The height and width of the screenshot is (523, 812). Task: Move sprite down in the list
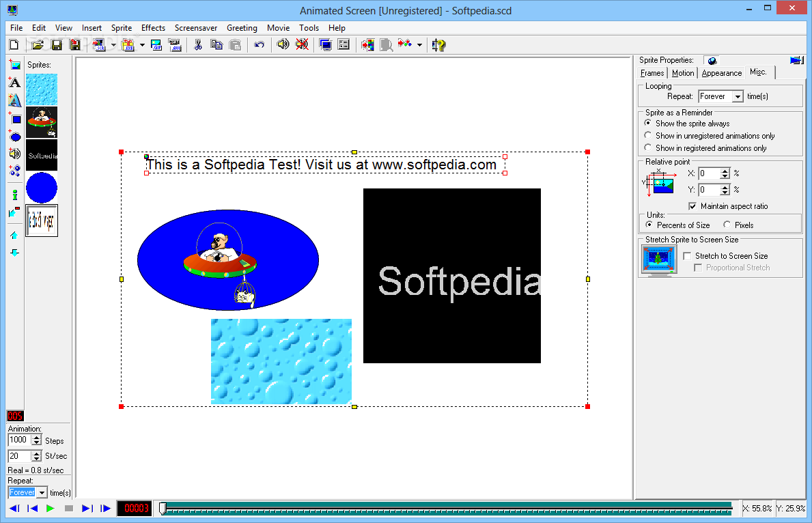coord(14,253)
